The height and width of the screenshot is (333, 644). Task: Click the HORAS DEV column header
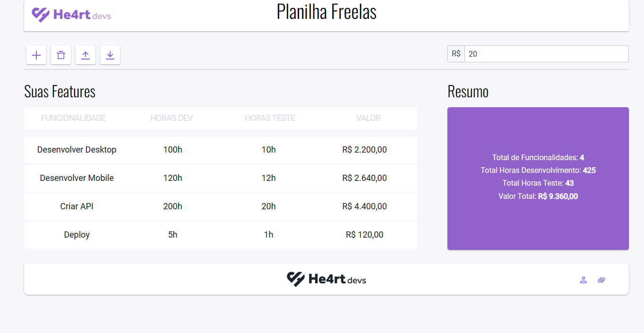click(x=172, y=118)
